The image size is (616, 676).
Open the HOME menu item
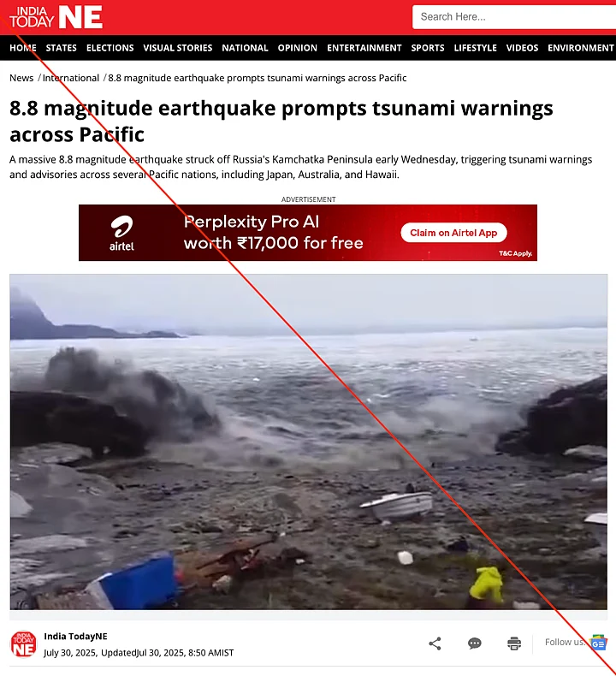23,48
